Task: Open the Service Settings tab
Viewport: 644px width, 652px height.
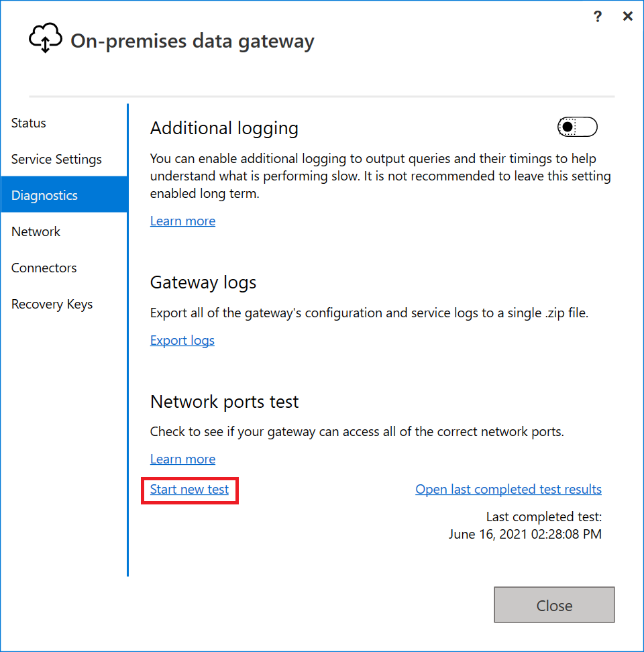Action: click(x=56, y=159)
